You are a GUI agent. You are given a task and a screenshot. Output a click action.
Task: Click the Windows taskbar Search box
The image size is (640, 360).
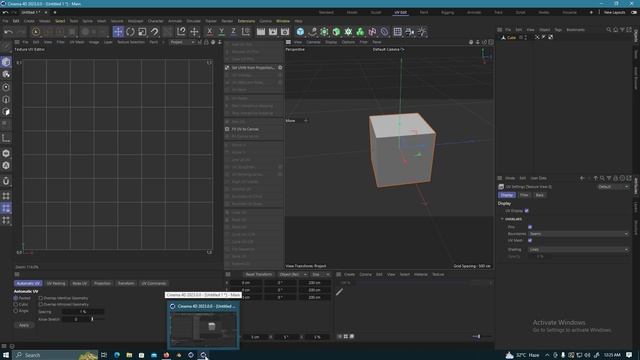pyautogui.click(x=56, y=355)
